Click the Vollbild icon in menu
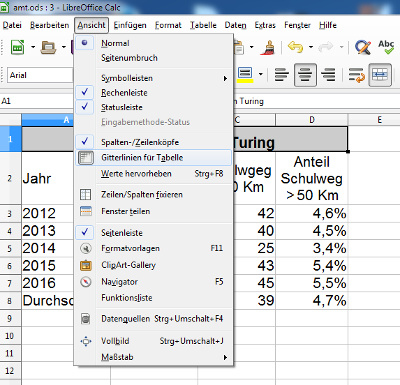400x385 pixels. coord(86,341)
